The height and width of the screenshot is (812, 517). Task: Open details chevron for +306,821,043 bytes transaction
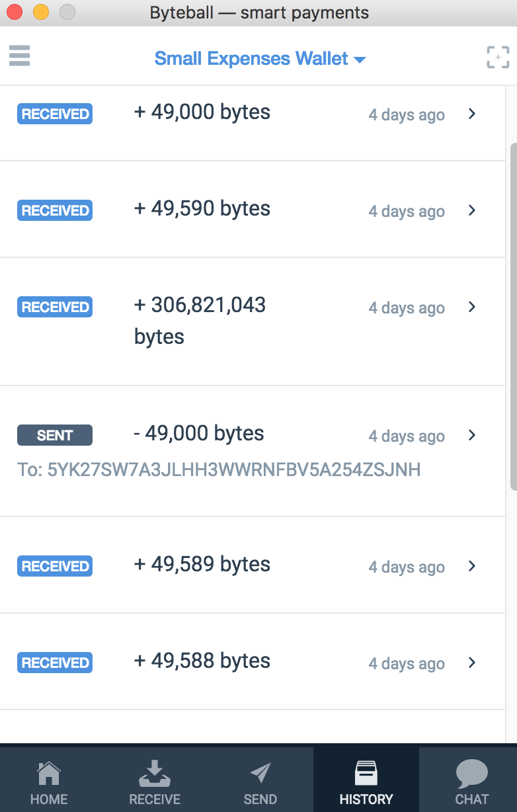coord(472,307)
